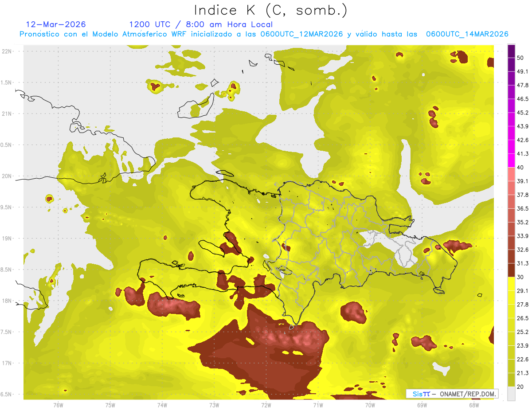The width and height of the screenshot is (532, 411).
Task: Click the '71W' longitude axis label
Action: (318, 405)
